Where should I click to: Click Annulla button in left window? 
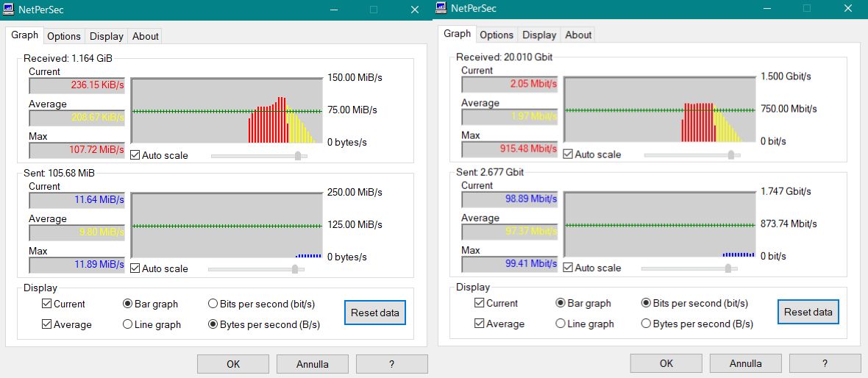tap(312, 364)
